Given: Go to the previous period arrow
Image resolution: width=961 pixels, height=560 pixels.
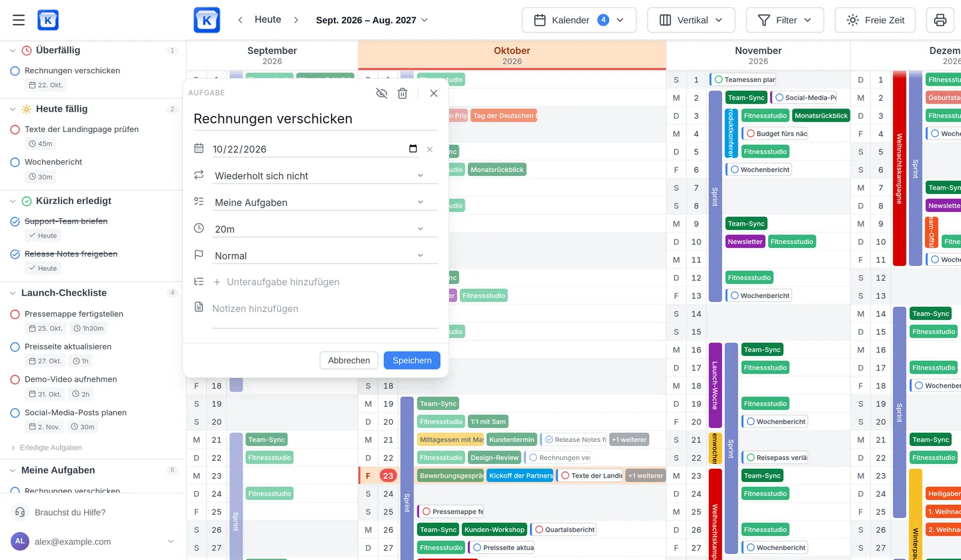Looking at the screenshot, I should click(240, 20).
